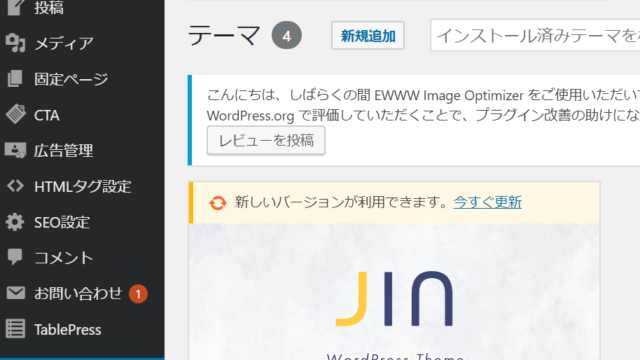The image size is (640, 360).
Task: Focus the installed themes search field
Action: [535, 36]
